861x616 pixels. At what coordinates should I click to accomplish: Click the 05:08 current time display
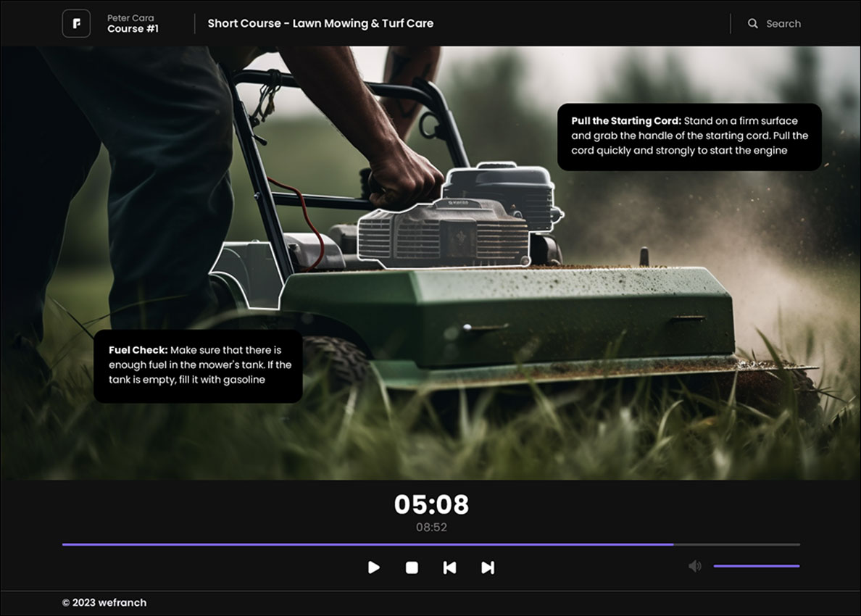click(431, 504)
